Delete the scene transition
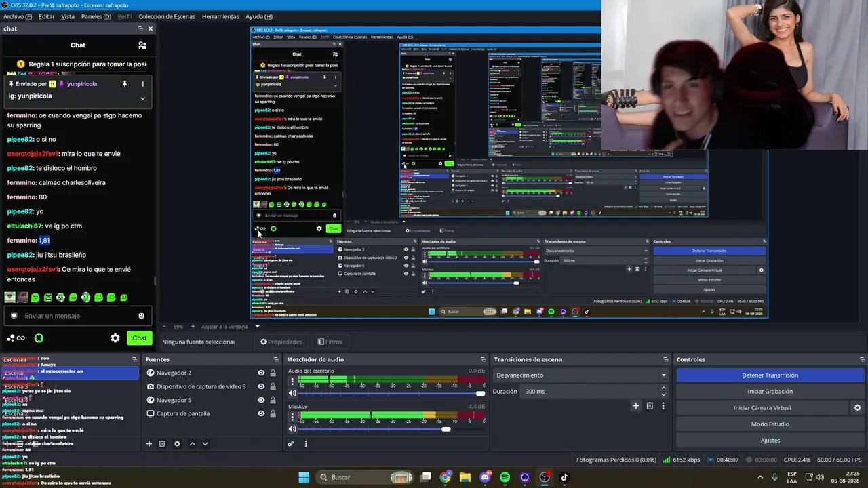Screen dimensions: 868x488 click(x=650, y=406)
